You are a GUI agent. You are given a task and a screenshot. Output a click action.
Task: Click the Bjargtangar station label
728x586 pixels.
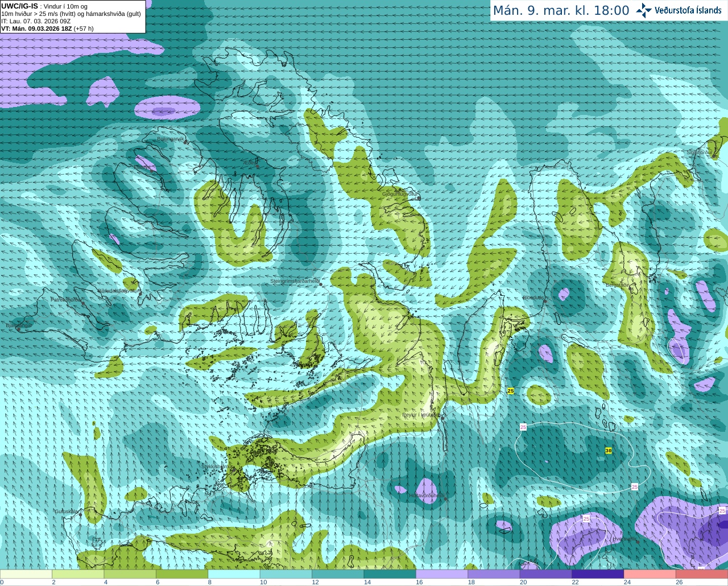coord(19,325)
